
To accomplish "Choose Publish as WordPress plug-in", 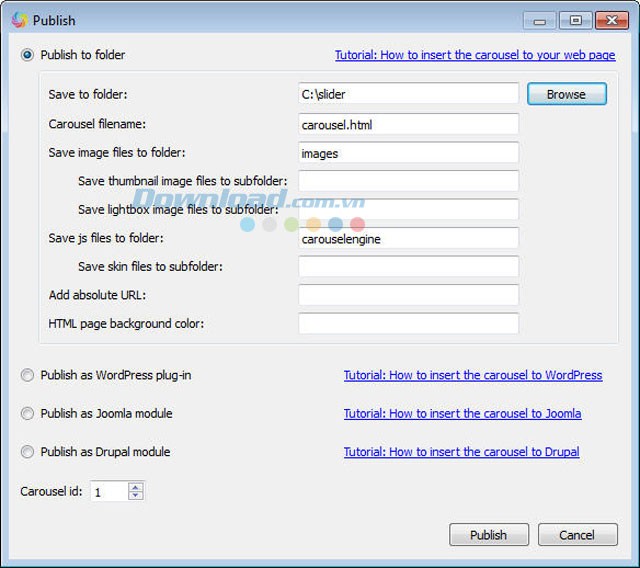I will click(x=28, y=375).
